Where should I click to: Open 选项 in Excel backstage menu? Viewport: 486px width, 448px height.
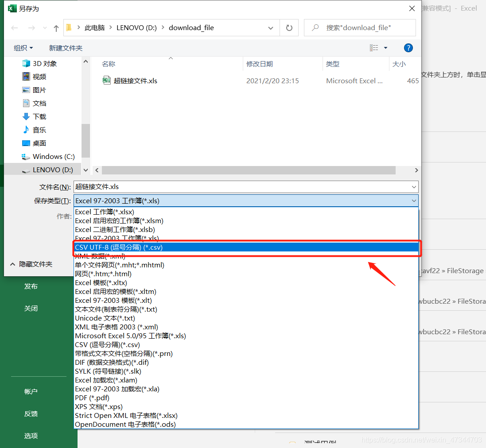point(31,436)
